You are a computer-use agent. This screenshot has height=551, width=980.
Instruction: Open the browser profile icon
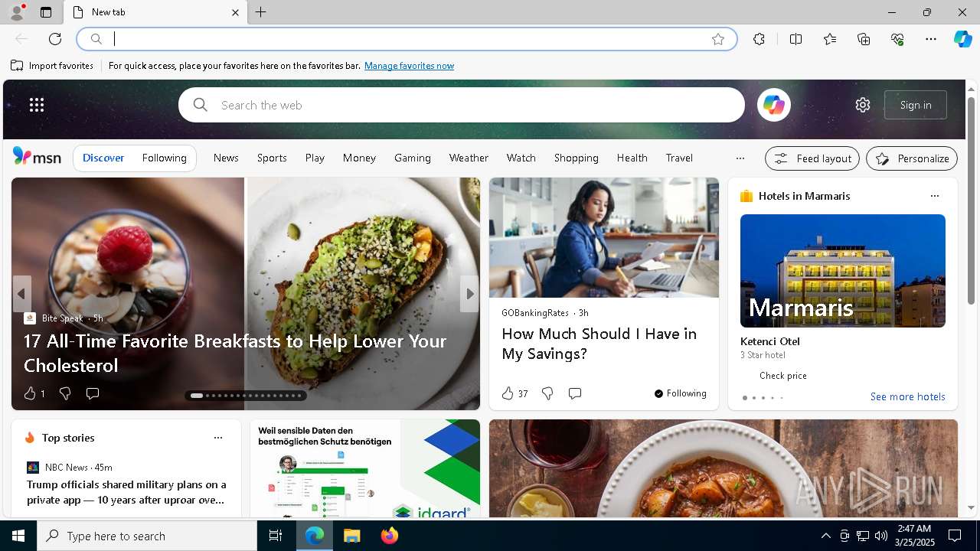pyautogui.click(x=16, y=12)
